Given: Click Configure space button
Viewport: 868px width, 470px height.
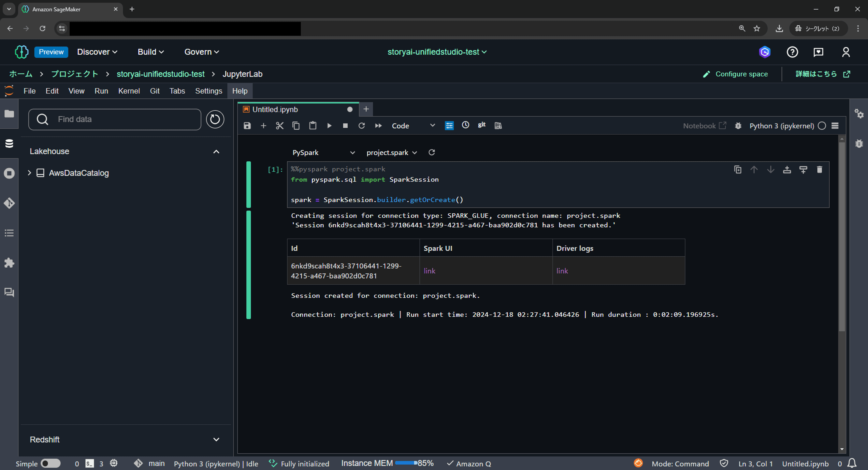Looking at the screenshot, I should tap(735, 74).
